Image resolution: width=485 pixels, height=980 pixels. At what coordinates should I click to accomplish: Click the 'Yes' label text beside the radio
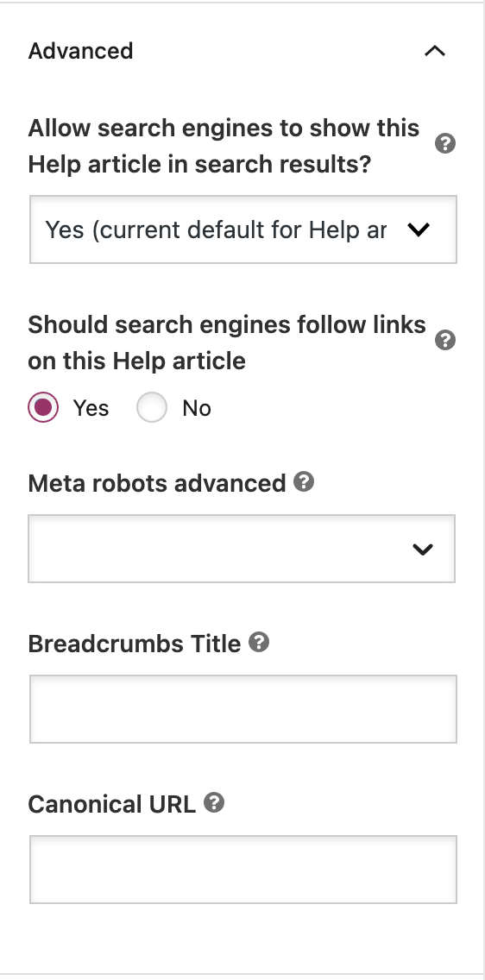pyautogui.click(x=91, y=408)
